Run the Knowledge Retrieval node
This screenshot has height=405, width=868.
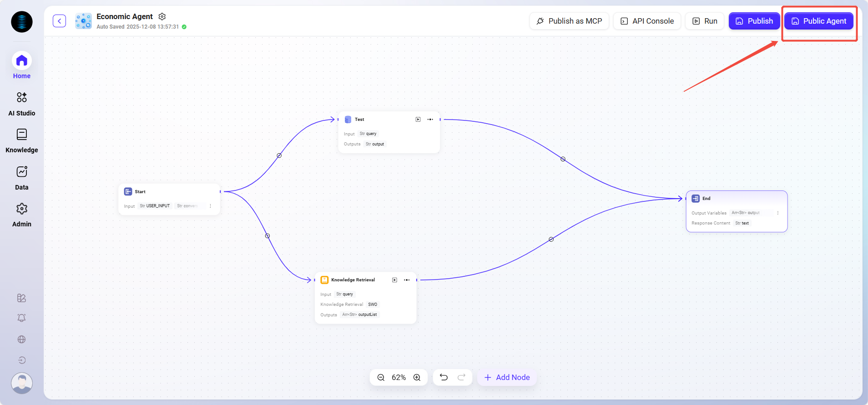(x=394, y=280)
